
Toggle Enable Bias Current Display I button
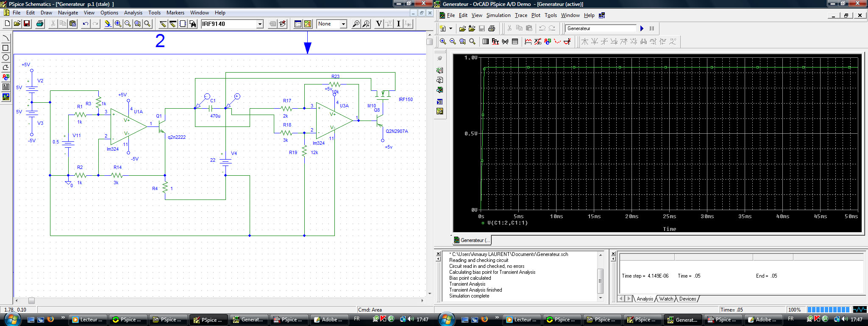point(398,24)
